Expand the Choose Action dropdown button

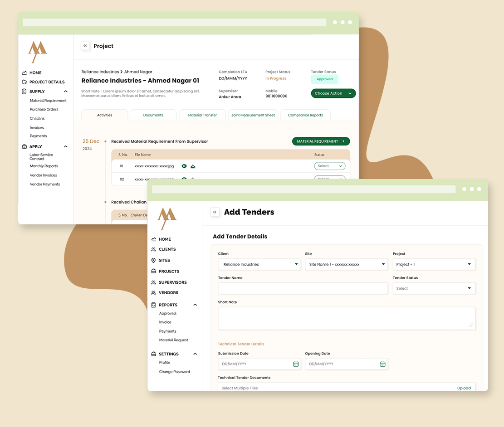333,93
